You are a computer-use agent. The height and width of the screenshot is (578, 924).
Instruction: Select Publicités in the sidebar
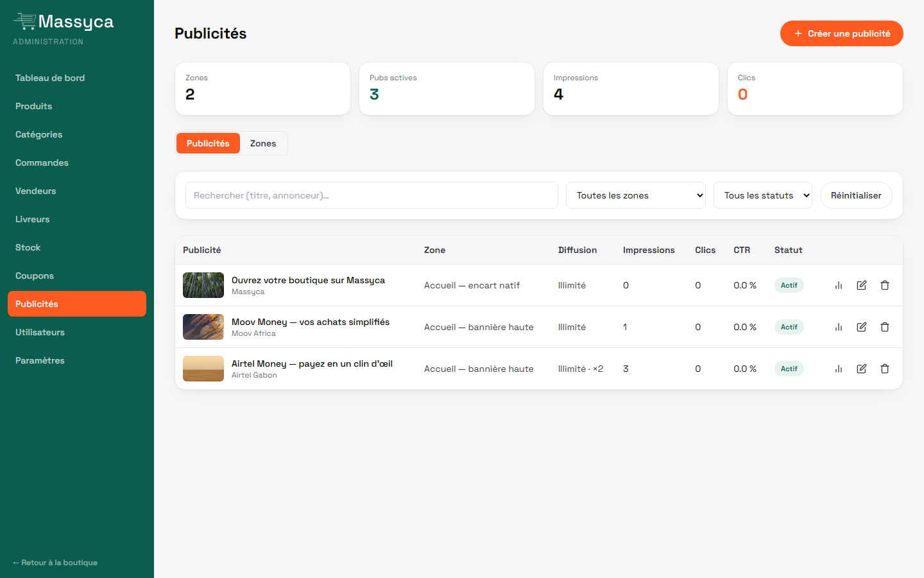[77, 304]
